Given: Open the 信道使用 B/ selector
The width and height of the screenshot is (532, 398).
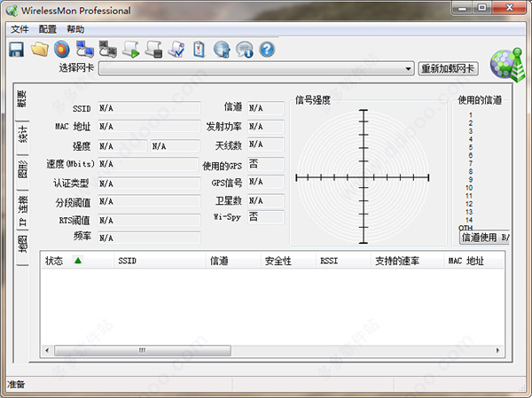Looking at the screenshot, I should tap(484, 238).
